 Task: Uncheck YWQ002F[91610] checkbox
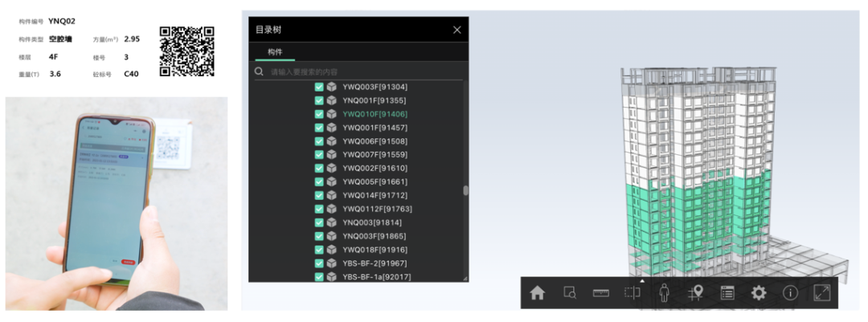pos(319,168)
